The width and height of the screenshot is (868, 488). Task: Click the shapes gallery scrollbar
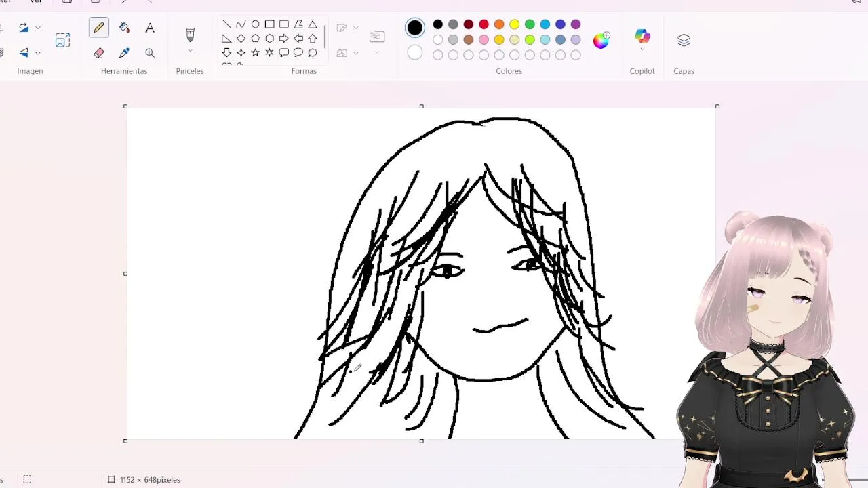pyautogui.click(x=325, y=37)
